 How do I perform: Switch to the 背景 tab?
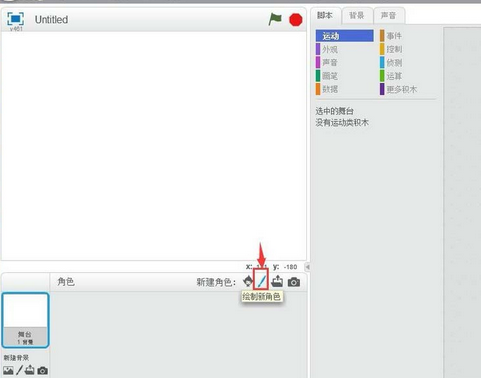357,15
